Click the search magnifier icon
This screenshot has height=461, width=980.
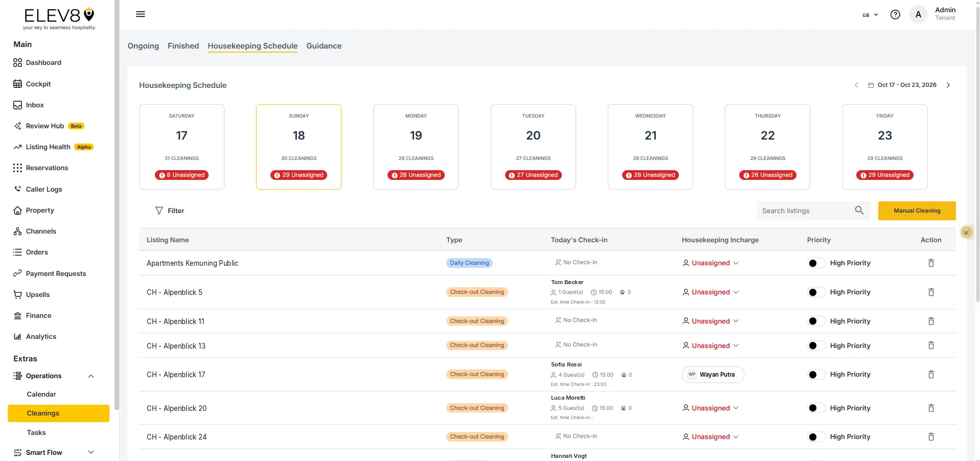(859, 211)
